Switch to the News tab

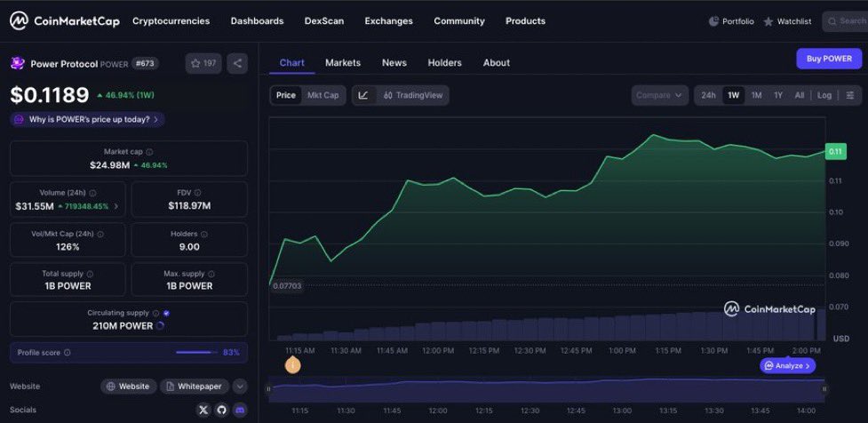click(394, 63)
